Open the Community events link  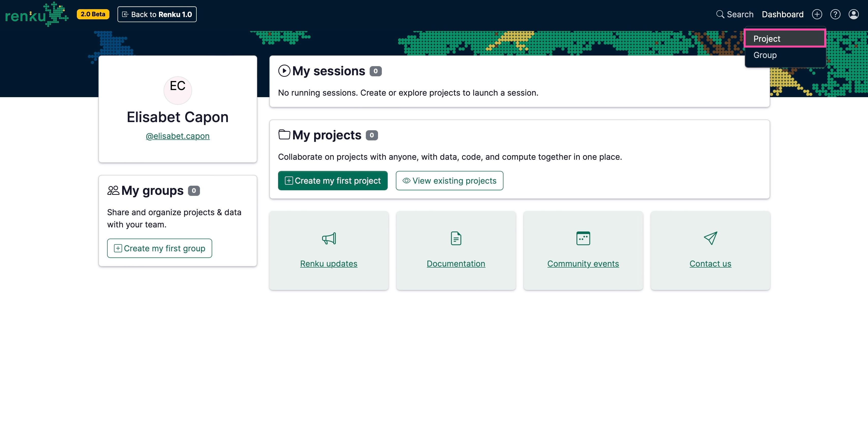[583, 264]
